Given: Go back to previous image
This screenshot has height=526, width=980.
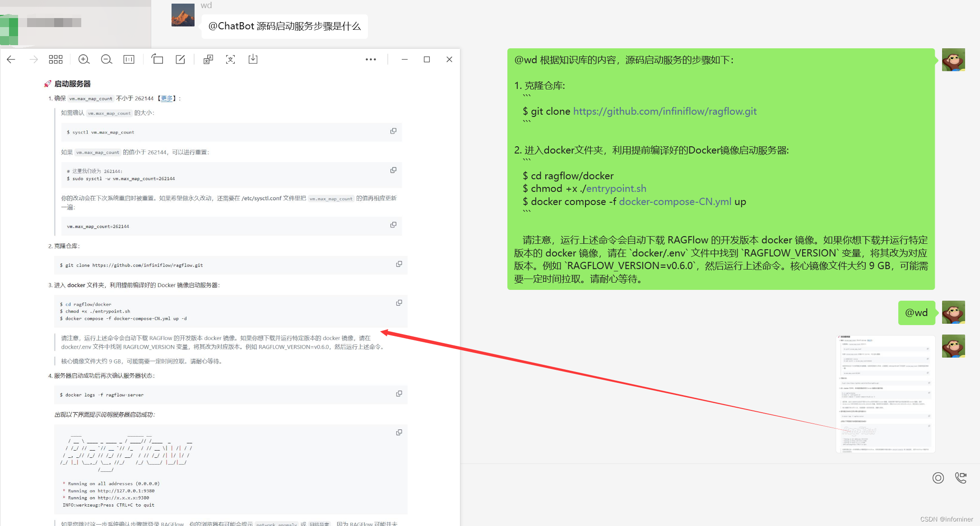Looking at the screenshot, I should click(11, 59).
